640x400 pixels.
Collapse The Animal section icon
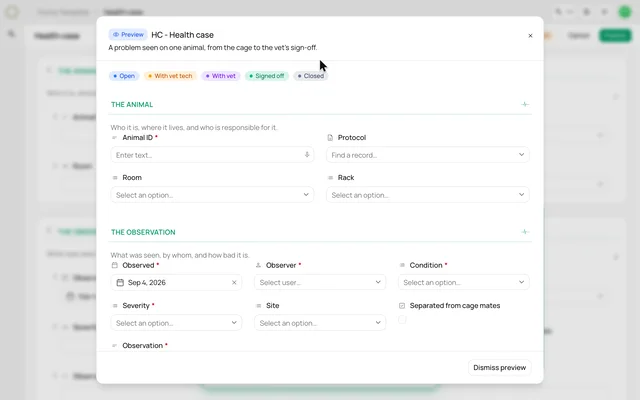525,104
